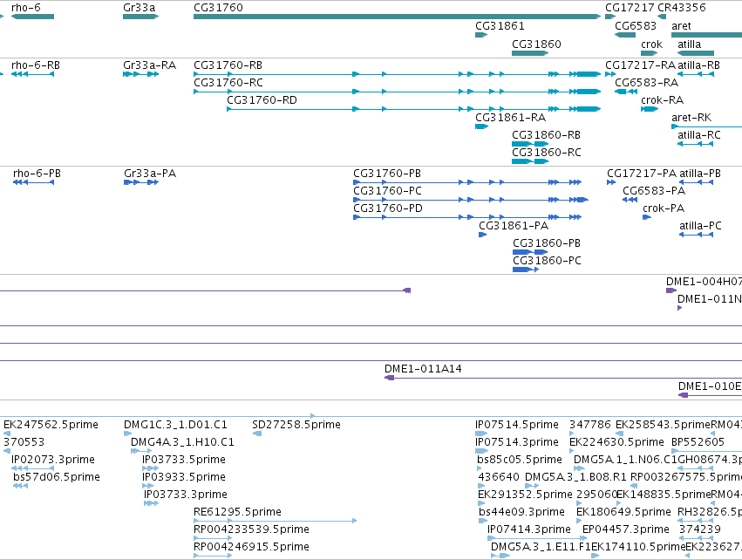Select the CG31760 gene bar
742x560 pixels.
coord(397,17)
